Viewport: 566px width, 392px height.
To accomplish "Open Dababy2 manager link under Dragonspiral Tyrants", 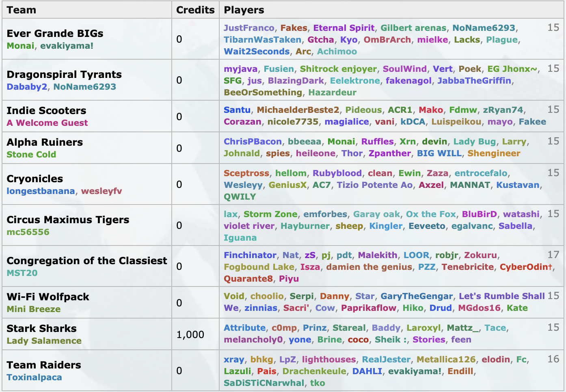I will click(27, 87).
